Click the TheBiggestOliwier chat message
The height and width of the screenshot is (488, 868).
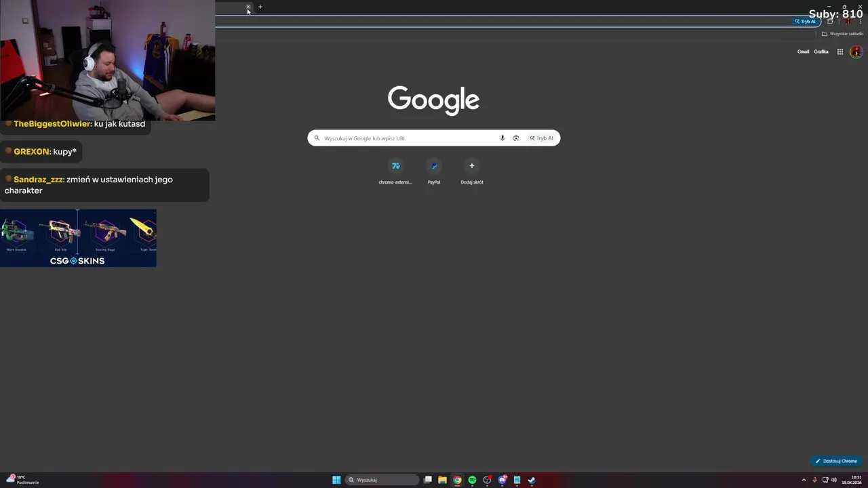click(75, 124)
